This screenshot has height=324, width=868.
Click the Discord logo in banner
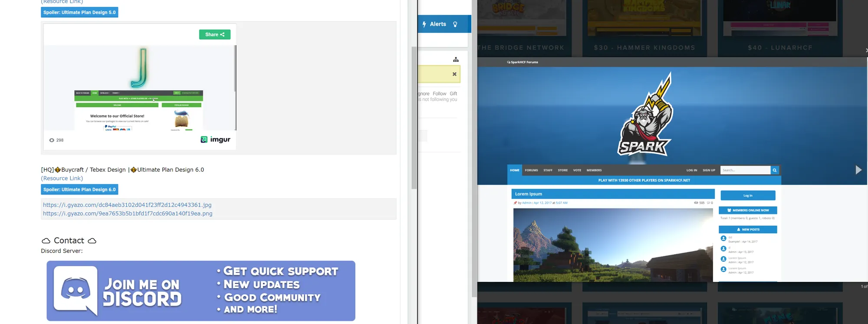(x=76, y=290)
